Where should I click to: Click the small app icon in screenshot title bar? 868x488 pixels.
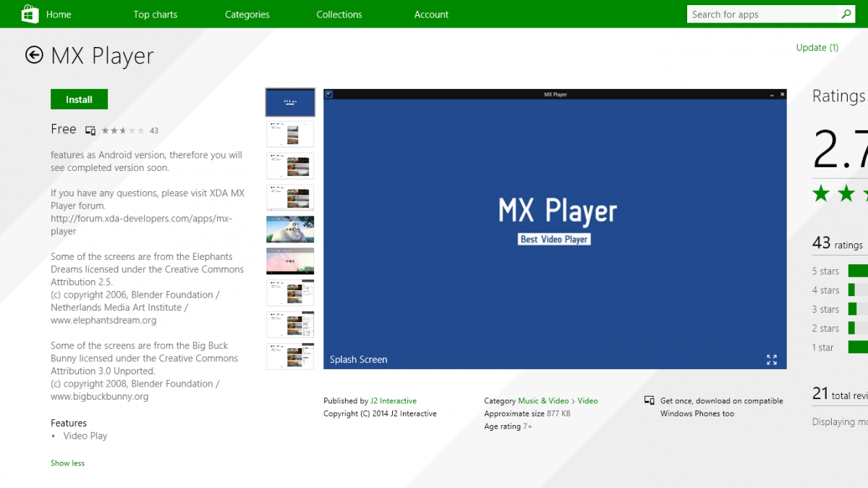point(329,94)
